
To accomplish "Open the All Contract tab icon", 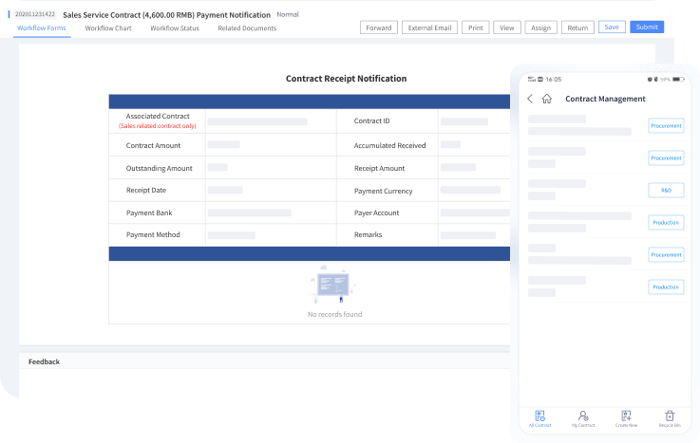I will (x=539, y=416).
